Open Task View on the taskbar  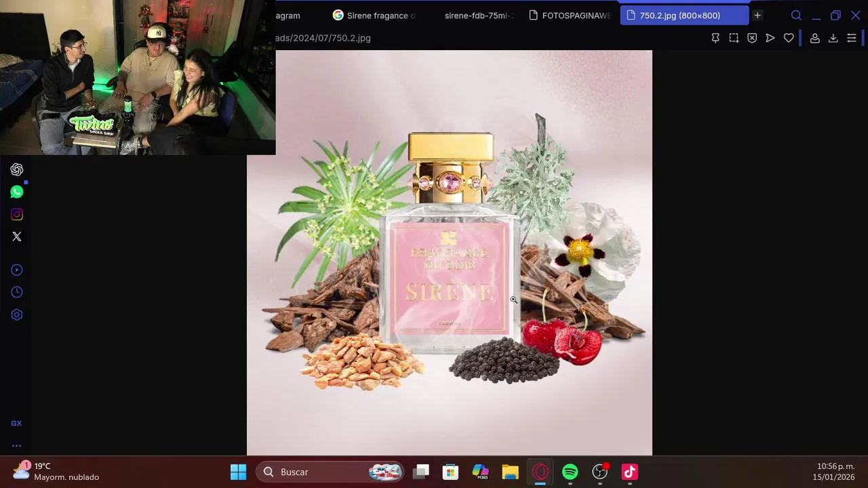(422, 472)
